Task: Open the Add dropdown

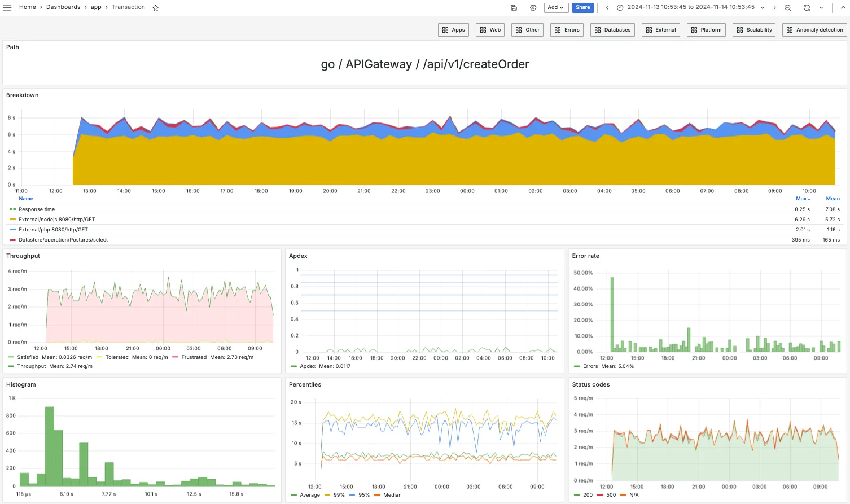Action: [555, 7]
